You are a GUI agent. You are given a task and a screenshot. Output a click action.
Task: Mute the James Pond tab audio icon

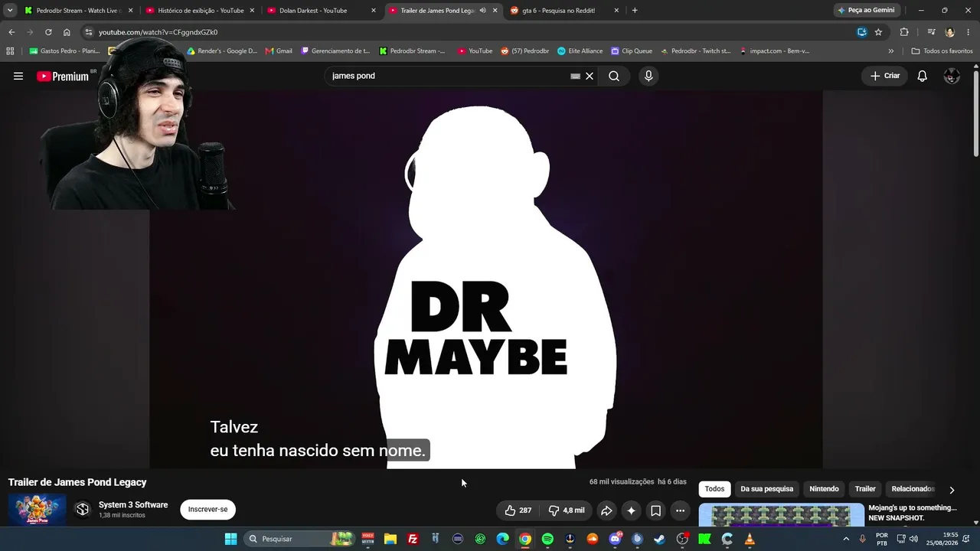pos(482,11)
